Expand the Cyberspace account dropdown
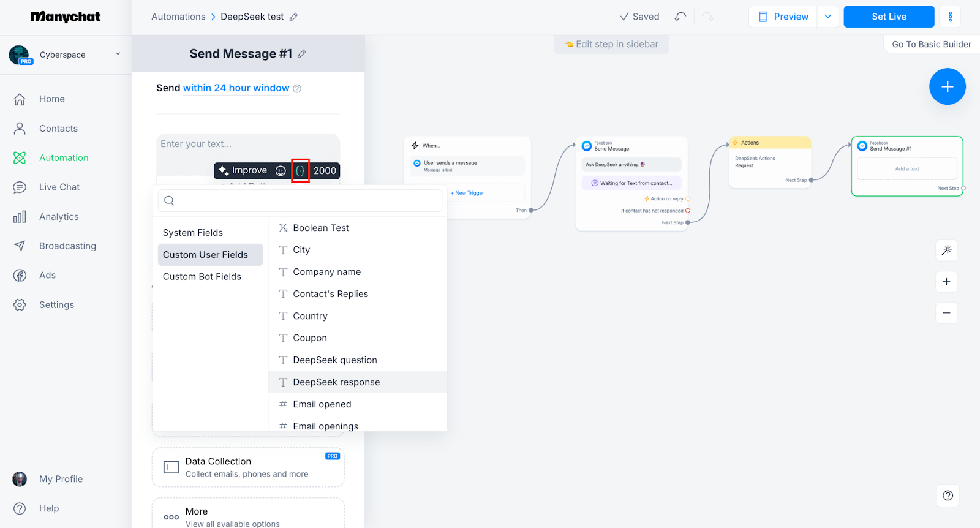The height and width of the screenshot is (528, 980). click(118, 54)
